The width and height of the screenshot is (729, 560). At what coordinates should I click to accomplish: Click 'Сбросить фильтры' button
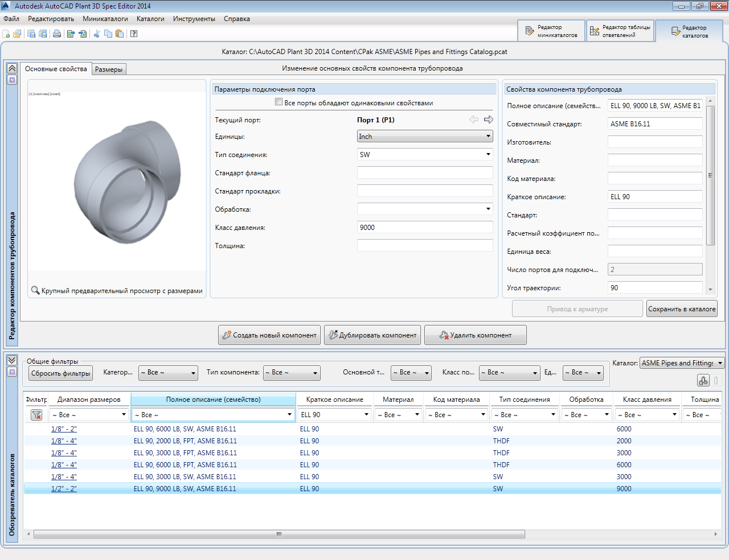60,373
